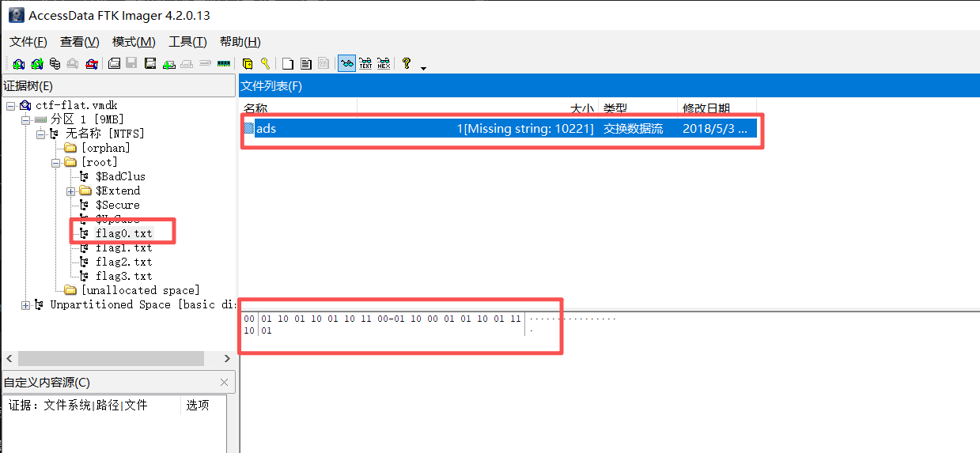Click Add to Custom Content Image icon

168,64
